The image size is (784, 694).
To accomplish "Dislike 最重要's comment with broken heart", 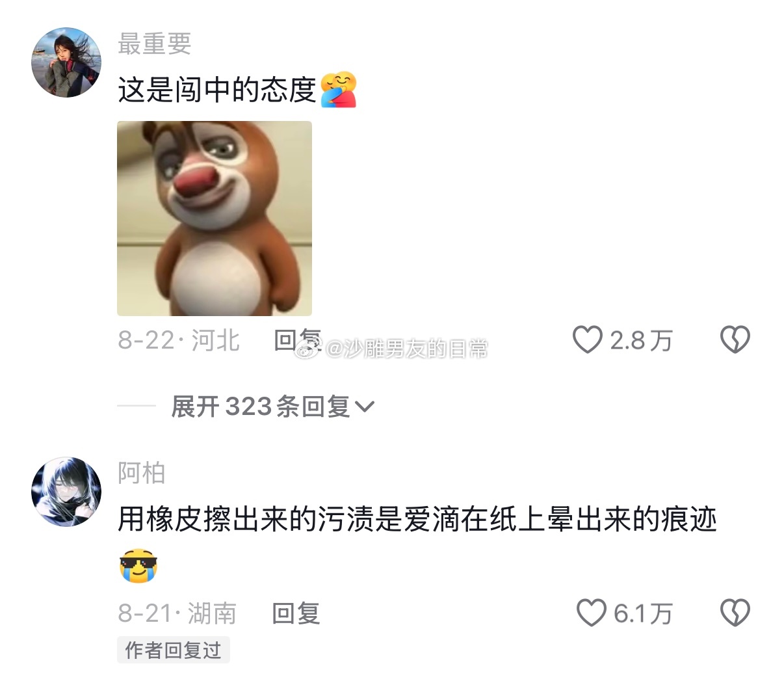I will click(x=735, y=340).
